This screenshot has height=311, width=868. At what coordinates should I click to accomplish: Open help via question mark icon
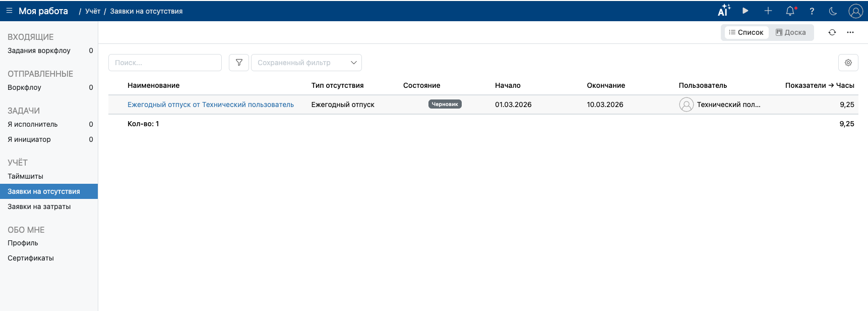812,11
